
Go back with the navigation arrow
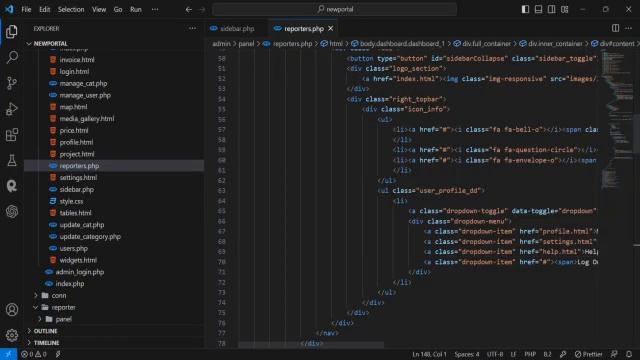pos(189,9)
